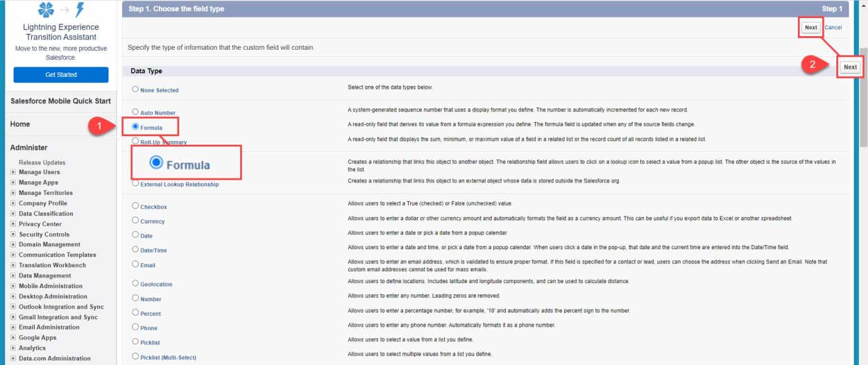Click the lightning bolt icon in the header
Image resolution: width=868 pixels, height=365 pixels.
coord(79,8)
